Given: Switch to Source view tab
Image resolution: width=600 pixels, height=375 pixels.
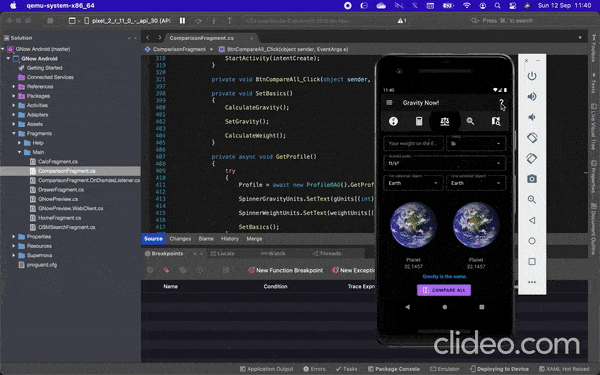Looking at the screenshot, I should click(x=153, y=238).
